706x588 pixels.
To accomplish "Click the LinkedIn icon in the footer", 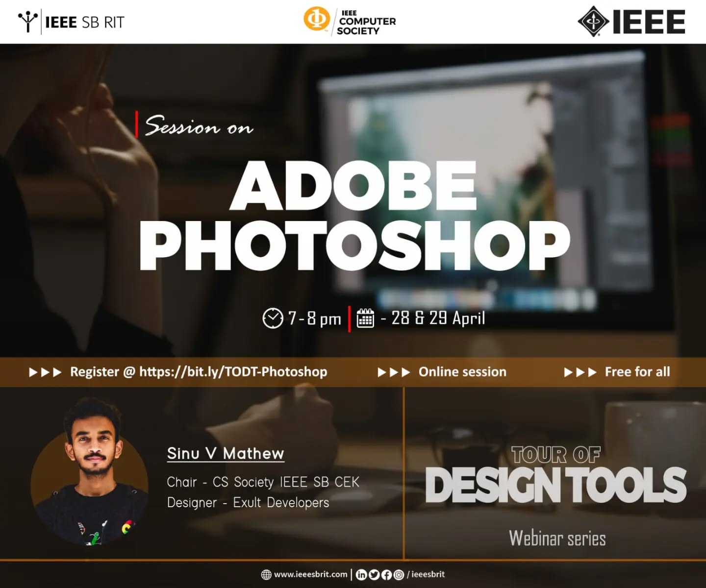I will point(361,574).
